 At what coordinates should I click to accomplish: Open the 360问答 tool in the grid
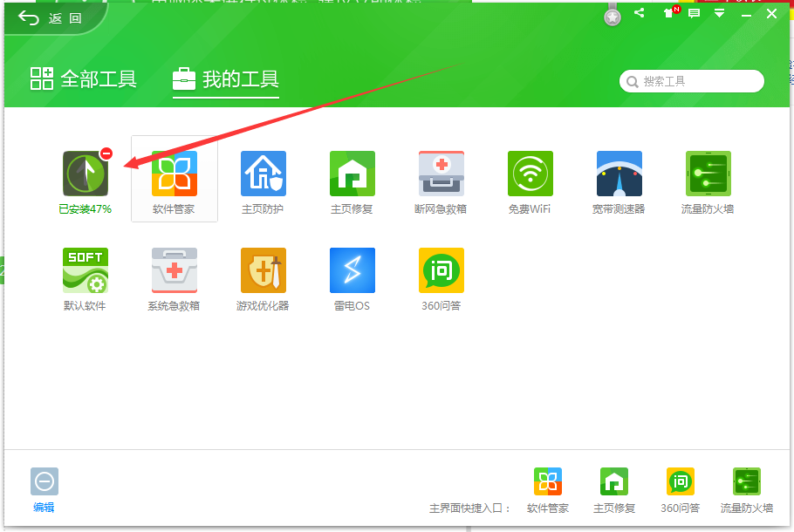click(441, 270)
